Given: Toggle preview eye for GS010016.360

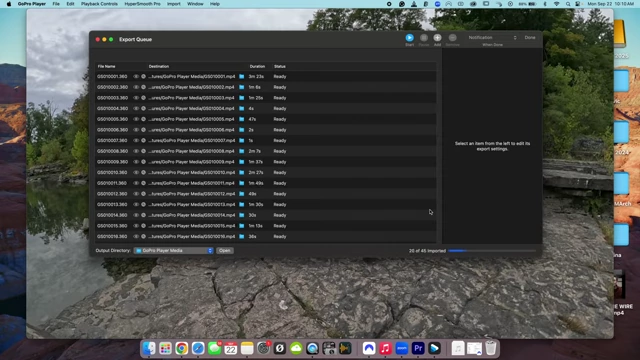Looking at the screenshot, I should tap(136, 236).
